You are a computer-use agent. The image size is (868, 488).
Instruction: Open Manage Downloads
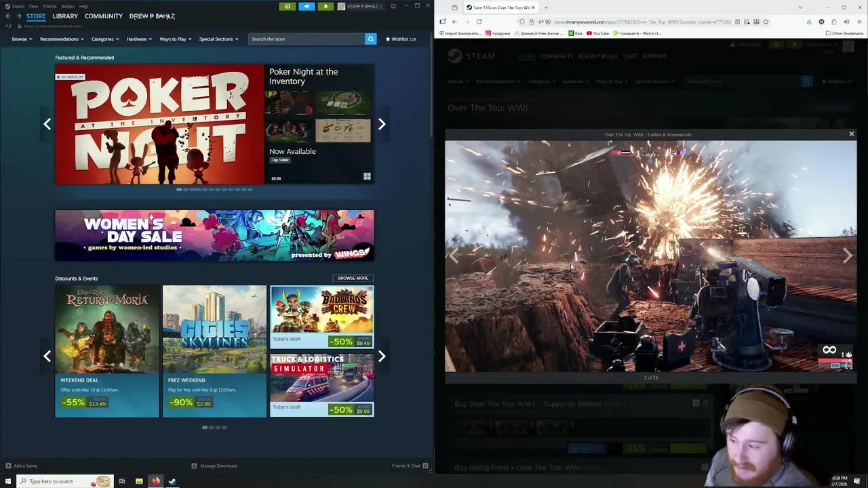tap(214, 466)
